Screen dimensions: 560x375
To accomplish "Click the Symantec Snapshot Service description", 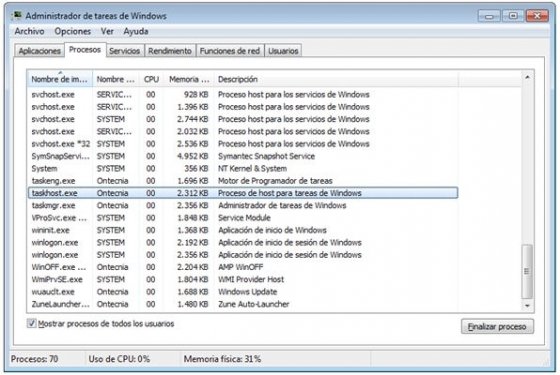I will (266, 156).
